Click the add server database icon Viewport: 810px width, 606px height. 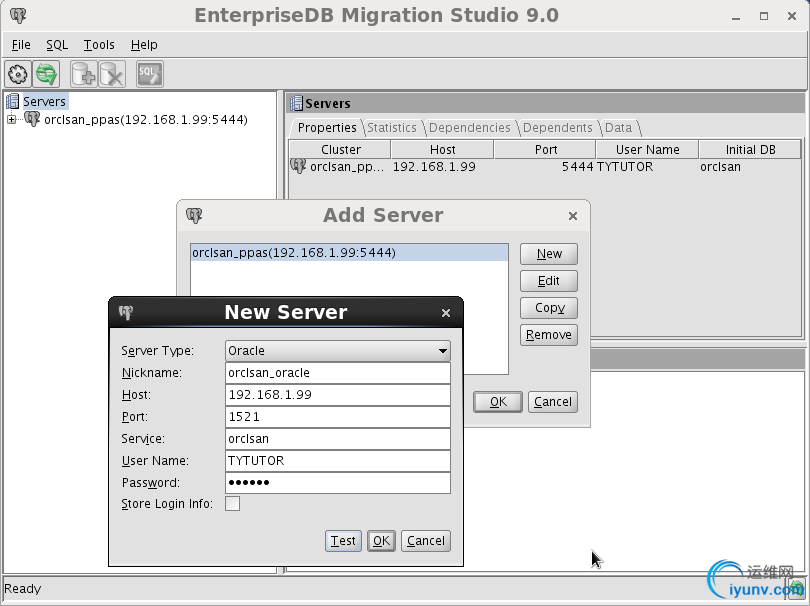pyautogui.click(x=84, y=74)
